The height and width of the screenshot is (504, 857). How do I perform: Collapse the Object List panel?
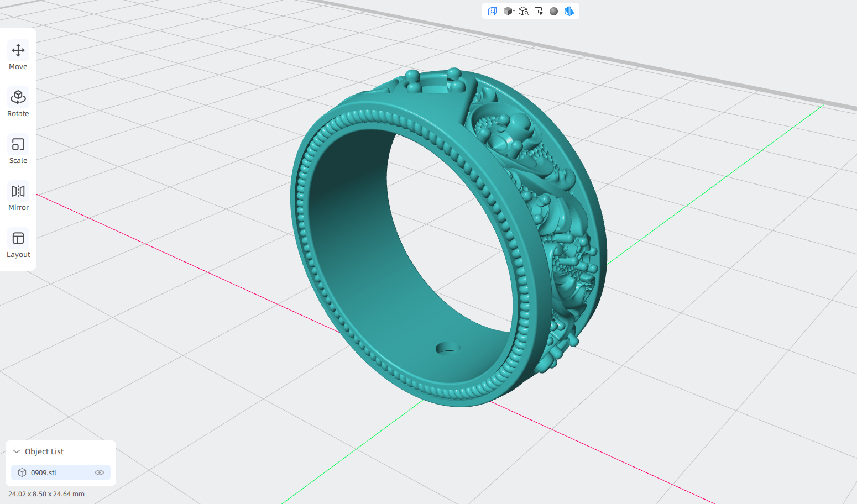(x=17, y=452)
